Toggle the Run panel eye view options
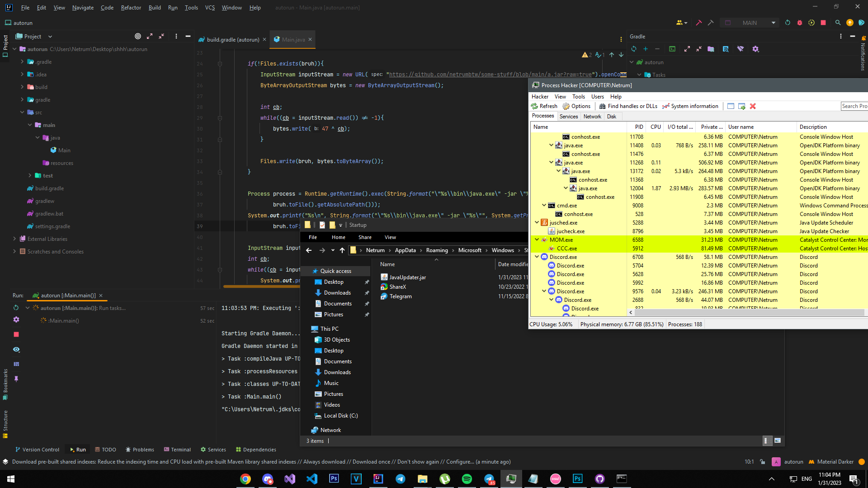The width and height of the screenshot is (868, 488). [16, 349]
